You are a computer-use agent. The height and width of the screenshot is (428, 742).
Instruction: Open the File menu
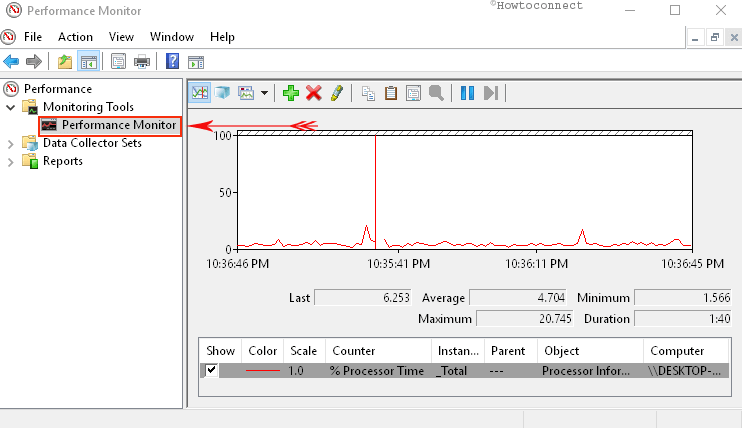pyautogui.click(x=33, y=37)
